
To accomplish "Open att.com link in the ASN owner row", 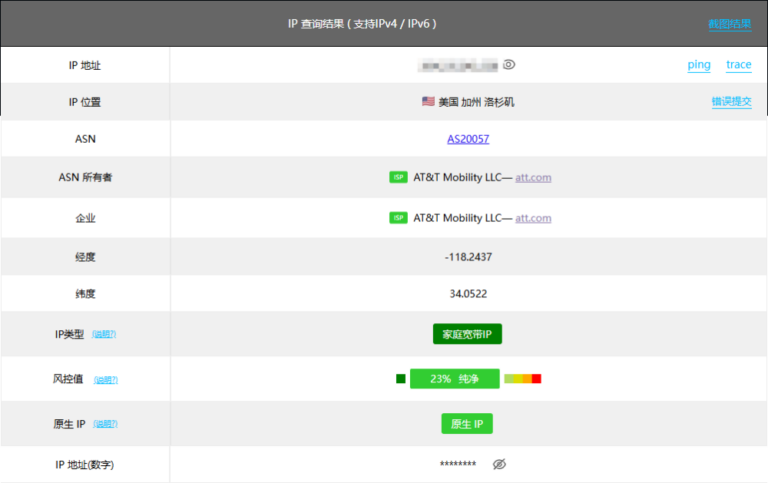I will coord(533,178).
